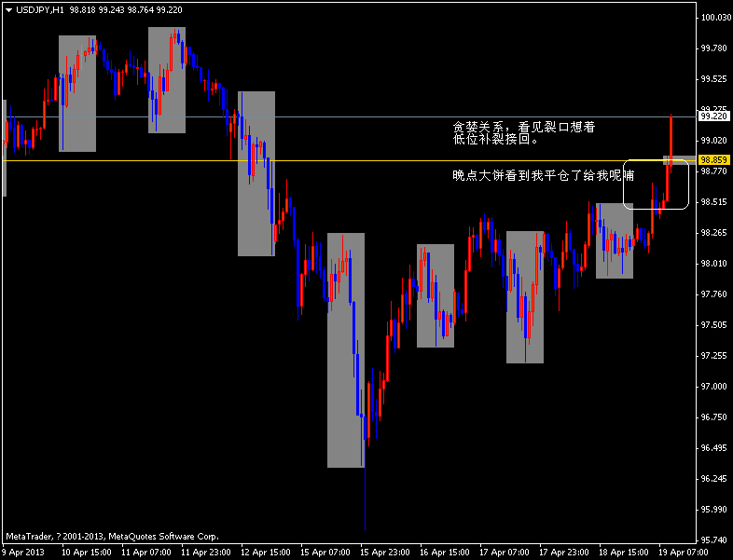Click the 98.770 price axis label
The width and height of the screenshot is (733, 560).
coord(713,171)
